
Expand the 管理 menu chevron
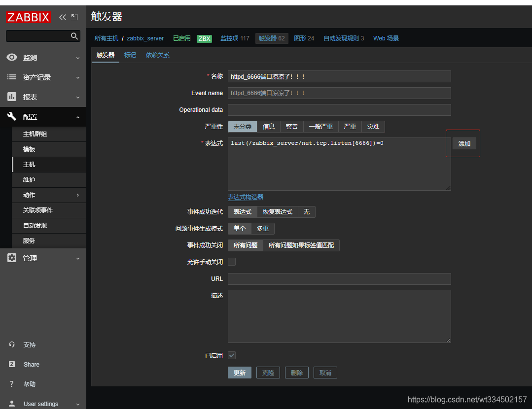point(78,258)
